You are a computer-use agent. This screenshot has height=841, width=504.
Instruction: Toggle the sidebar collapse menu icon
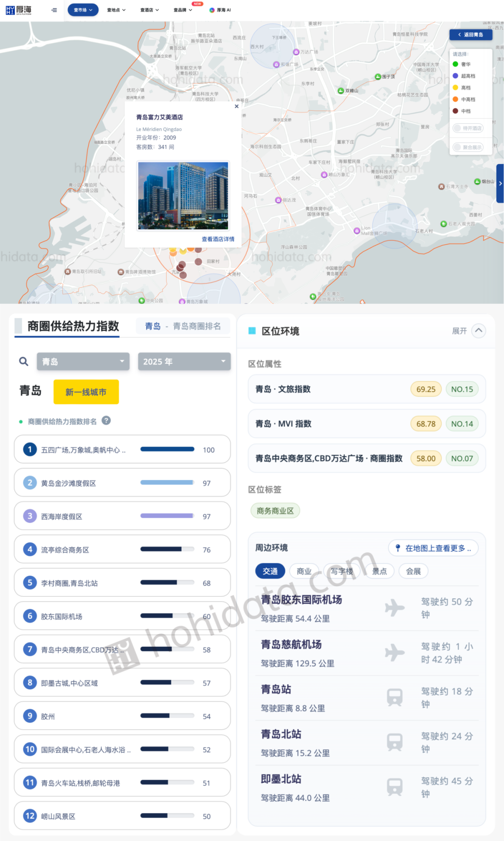click(x=54, y=10)
